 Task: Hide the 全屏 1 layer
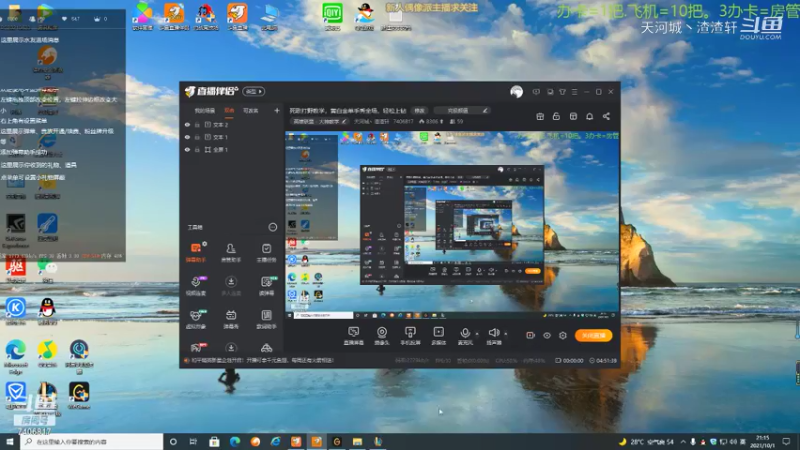(187, 149)
